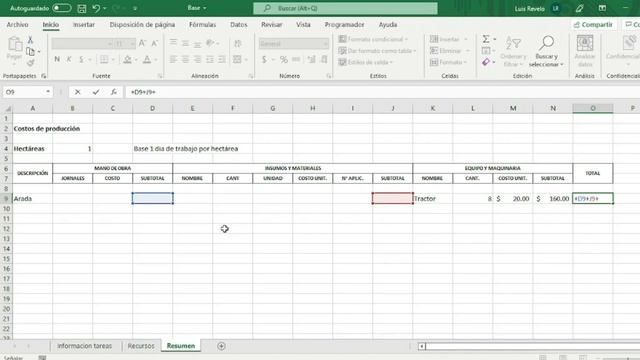Viewport: 640px width, 360px height.
Task: Switch to the Recursos sheet
Action: point(141,346)
